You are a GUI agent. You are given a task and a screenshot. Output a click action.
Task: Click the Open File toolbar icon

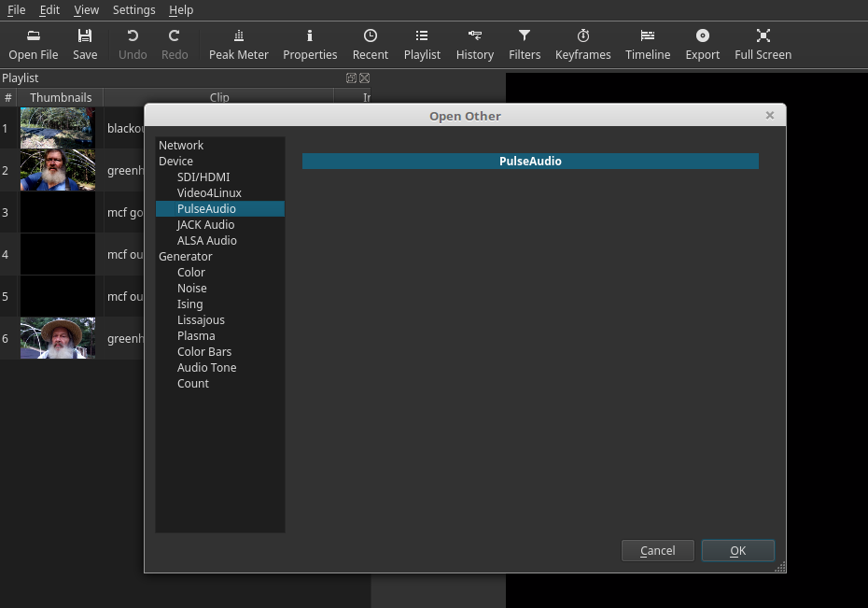tap(34, 45)
